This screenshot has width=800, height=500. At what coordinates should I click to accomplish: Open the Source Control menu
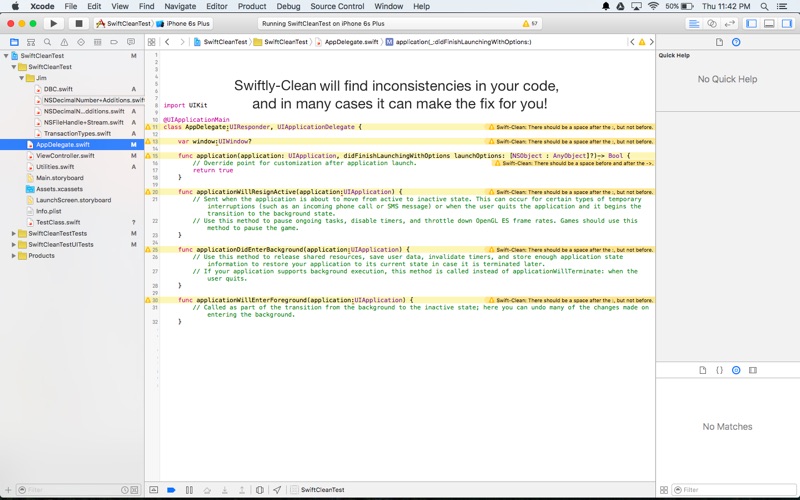337,6
